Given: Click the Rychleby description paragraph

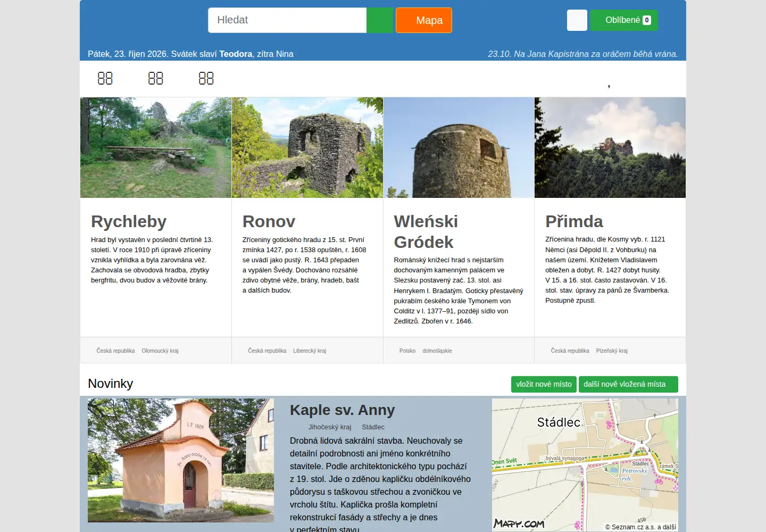Looking at the screenshot, I should [152, 260].
